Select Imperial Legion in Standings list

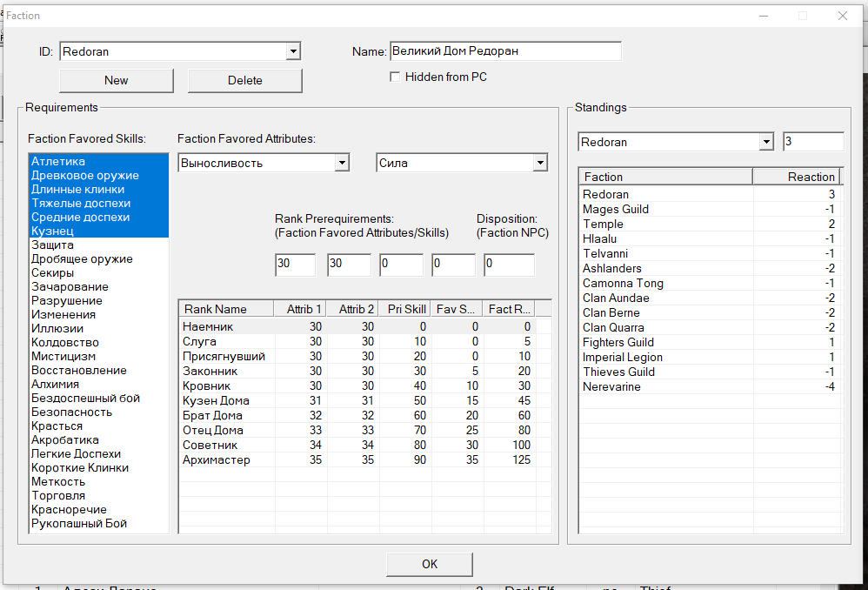pos(710,358)
